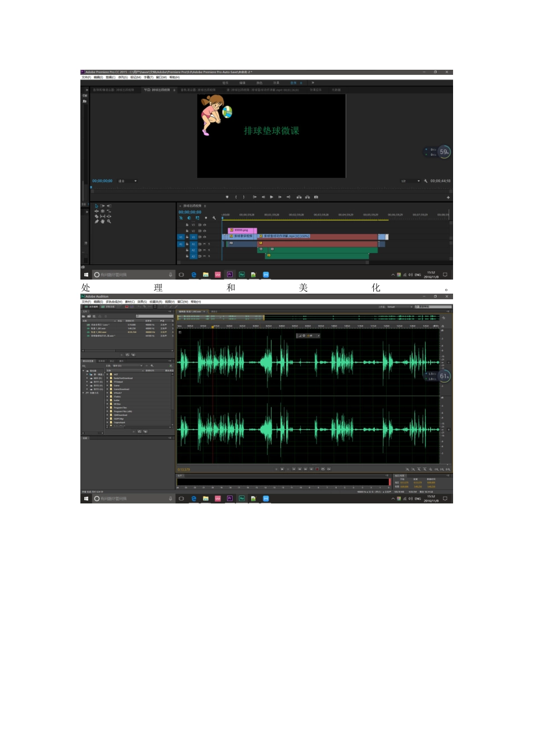Step forward one frame in Premiere monitor
The height and width of the screenshot is (756, 534).
pos(280,197)
